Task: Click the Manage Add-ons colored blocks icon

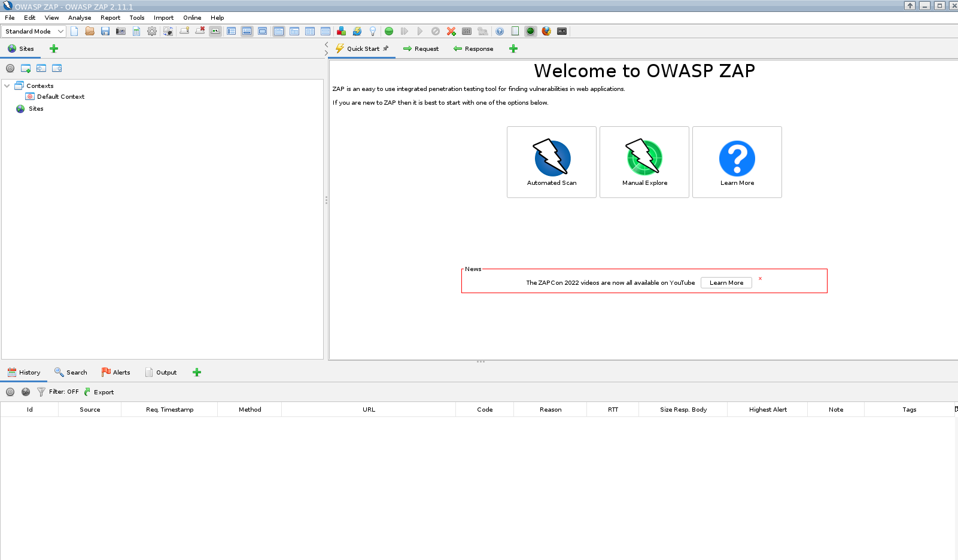Action: [341, 31]
